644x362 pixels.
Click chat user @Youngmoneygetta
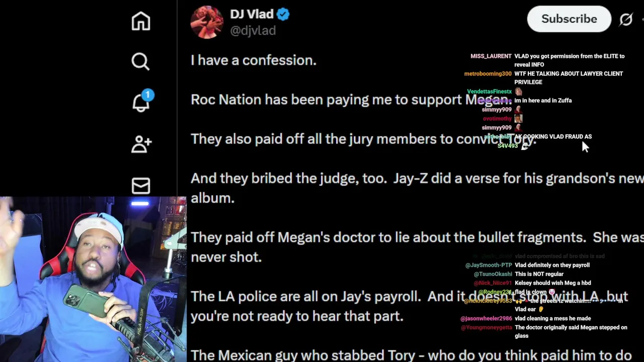coord(487,327)
